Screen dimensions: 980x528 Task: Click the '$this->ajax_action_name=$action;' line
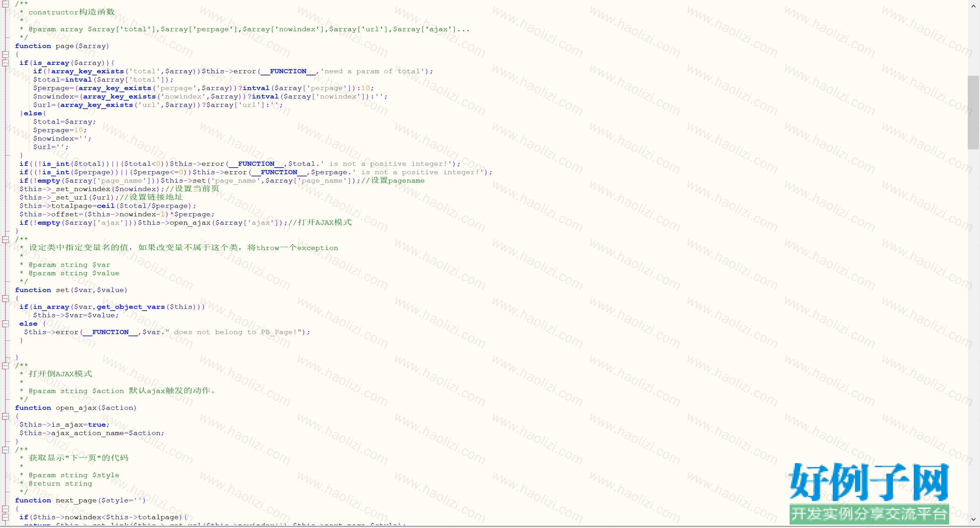coord(92,433)
